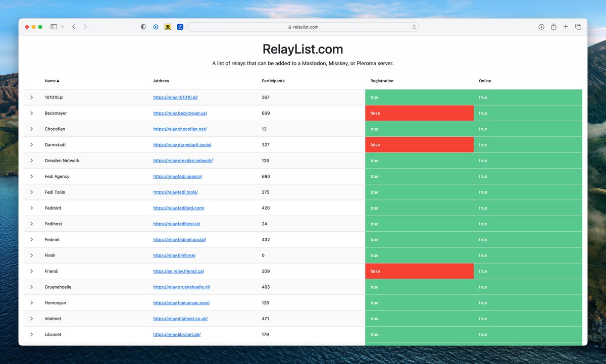Expand the Darmstadt row

coord(31,145)
